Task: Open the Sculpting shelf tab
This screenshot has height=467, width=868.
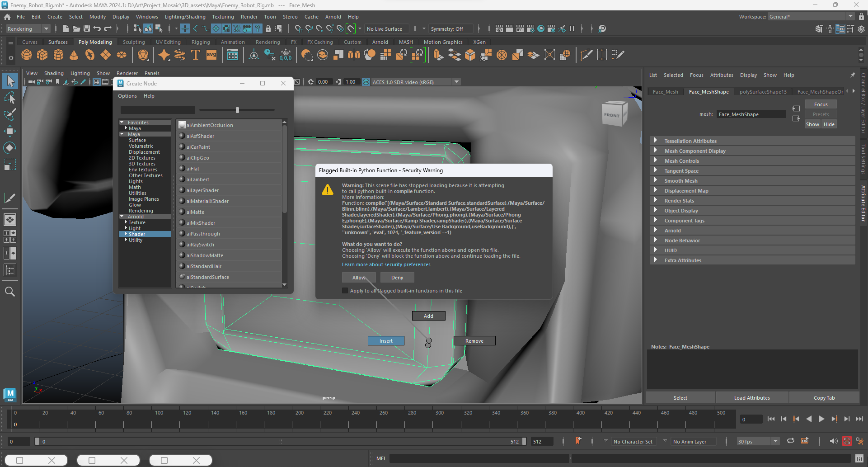Action: coord(134,42)
